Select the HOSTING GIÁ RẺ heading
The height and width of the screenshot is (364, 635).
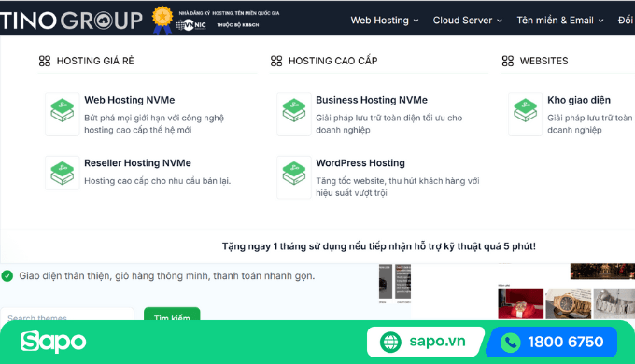95,61
